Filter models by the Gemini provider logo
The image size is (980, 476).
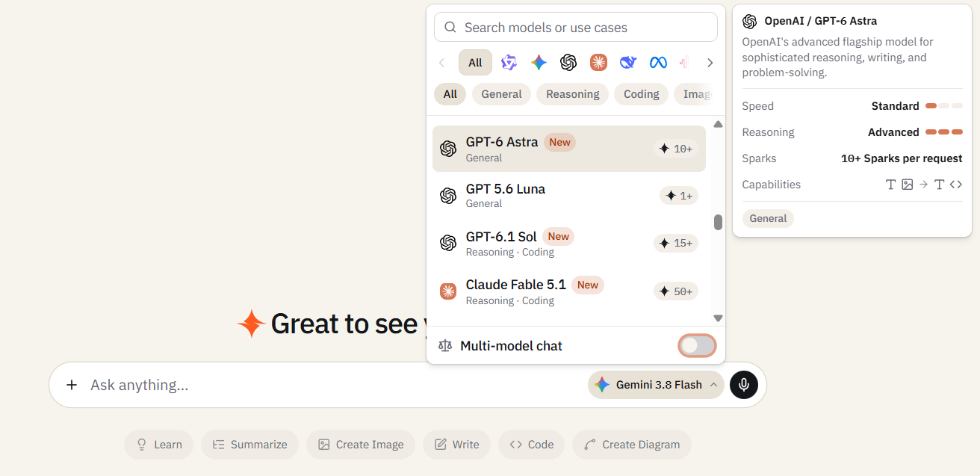[539, 63]
